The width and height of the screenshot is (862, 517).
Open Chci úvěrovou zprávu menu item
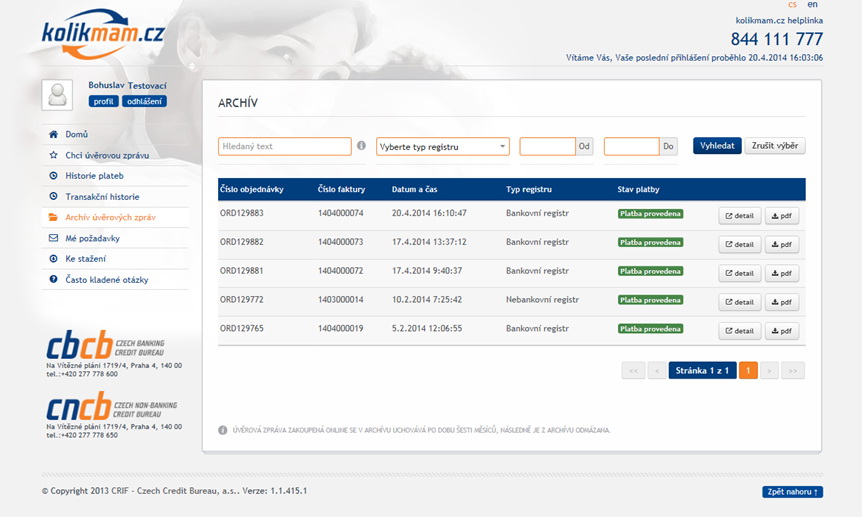pos(107,155)
